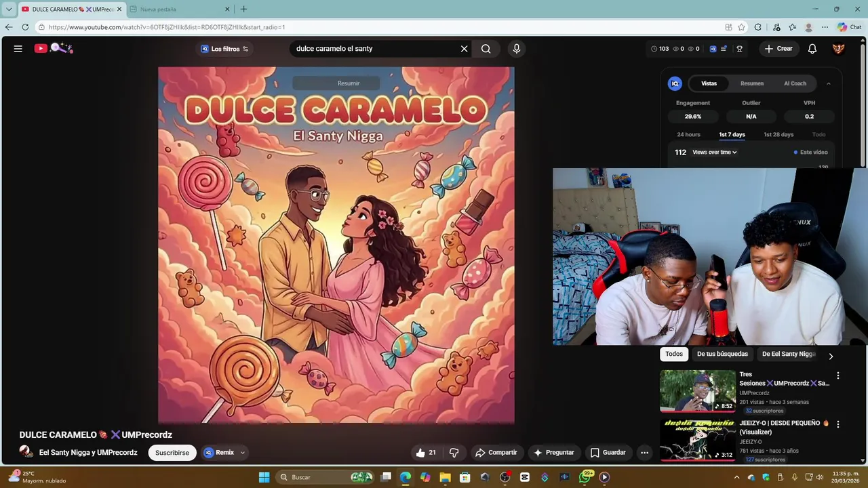Open browser extensions puzzle icon
The image size is (868, 488).
click(758, 27)
